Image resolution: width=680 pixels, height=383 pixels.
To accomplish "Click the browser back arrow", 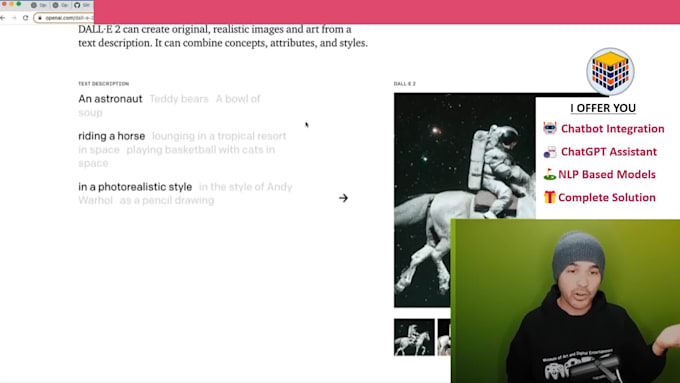I will tap(3, 18).
